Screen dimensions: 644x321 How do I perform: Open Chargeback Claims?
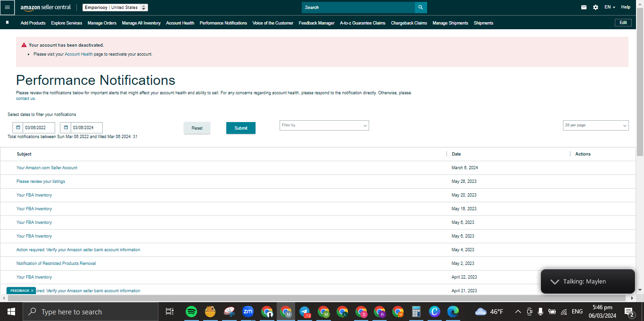(x=409, y=23)
